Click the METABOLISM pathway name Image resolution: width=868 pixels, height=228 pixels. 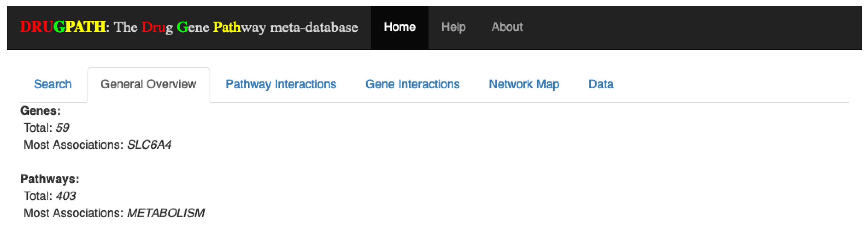pos(166,213)
